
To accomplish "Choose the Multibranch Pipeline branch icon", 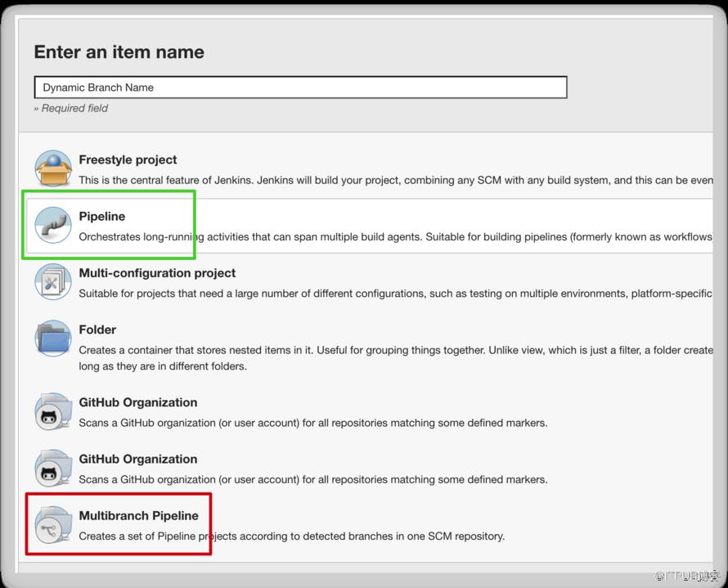I will click(53, 524).
